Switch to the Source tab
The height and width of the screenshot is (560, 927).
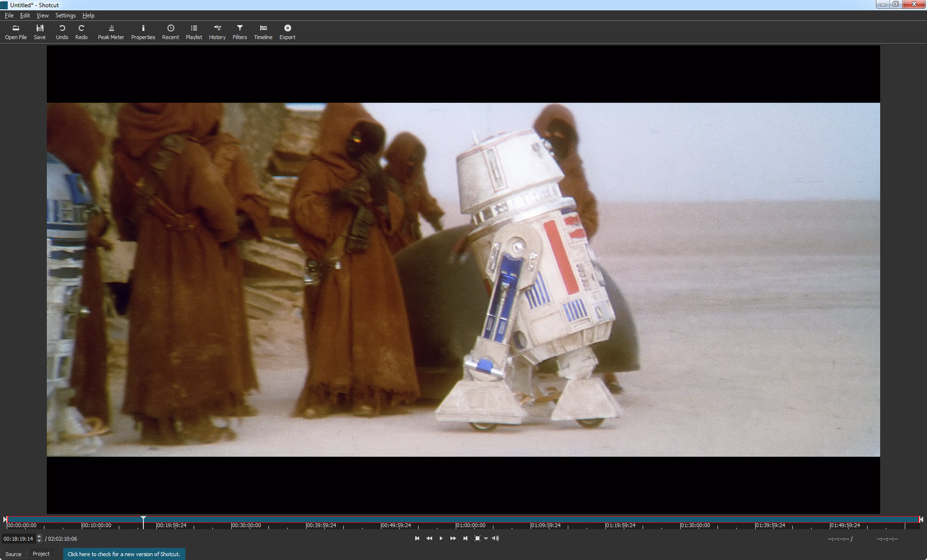coord(14,554)
